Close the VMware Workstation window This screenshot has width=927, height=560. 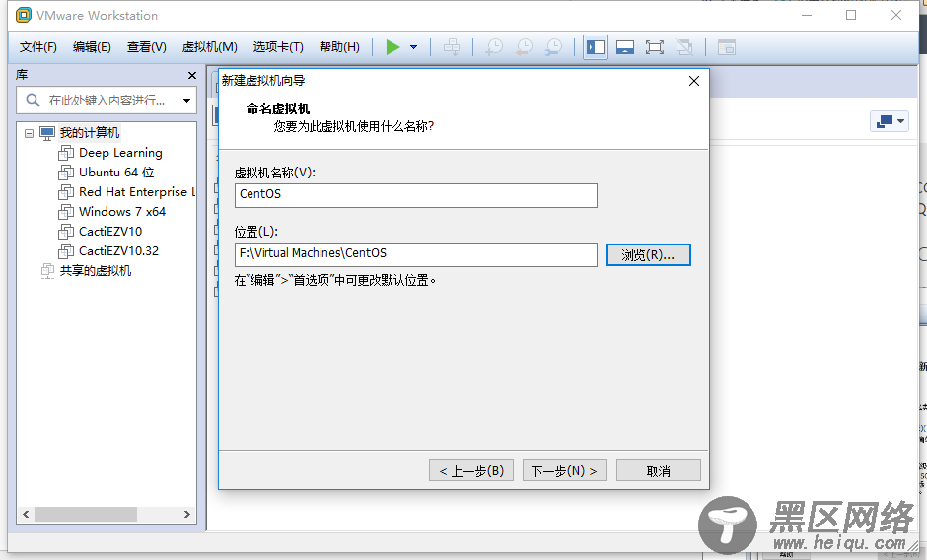[x=896, y=16]
